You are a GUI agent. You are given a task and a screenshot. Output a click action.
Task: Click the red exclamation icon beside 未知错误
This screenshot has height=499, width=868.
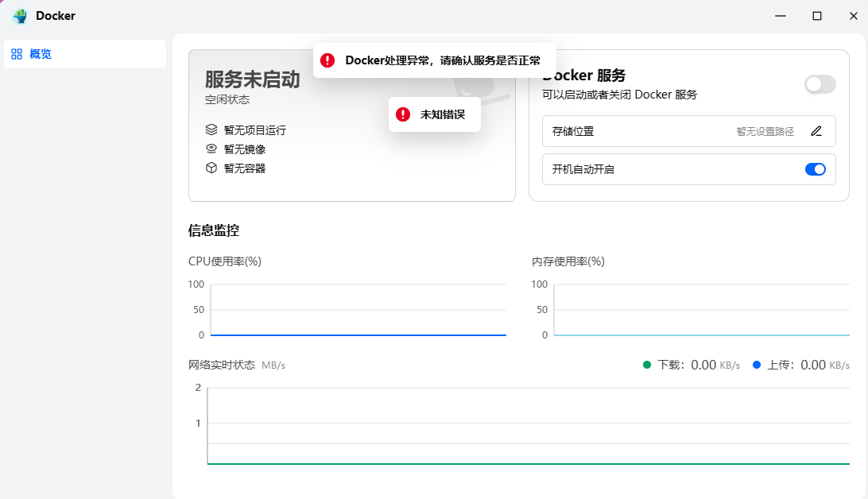(405, 114)
